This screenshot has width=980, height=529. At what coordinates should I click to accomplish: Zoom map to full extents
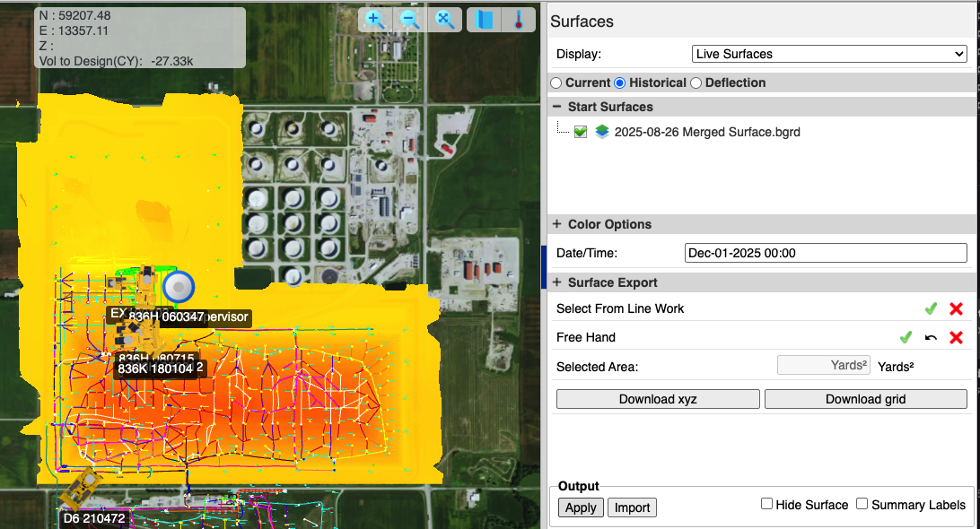[x=445, y=20]
